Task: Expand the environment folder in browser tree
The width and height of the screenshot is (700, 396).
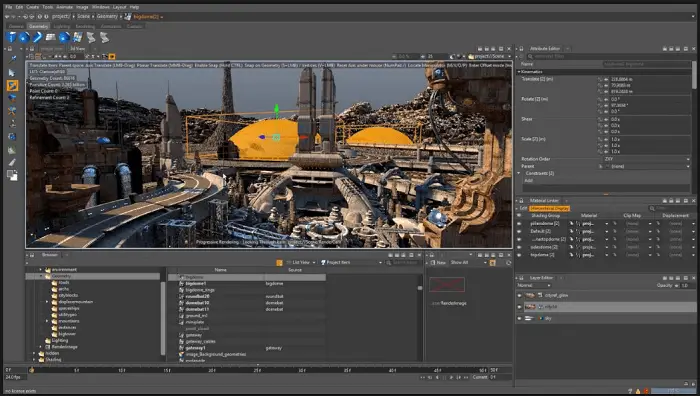Action: [41, 270]
